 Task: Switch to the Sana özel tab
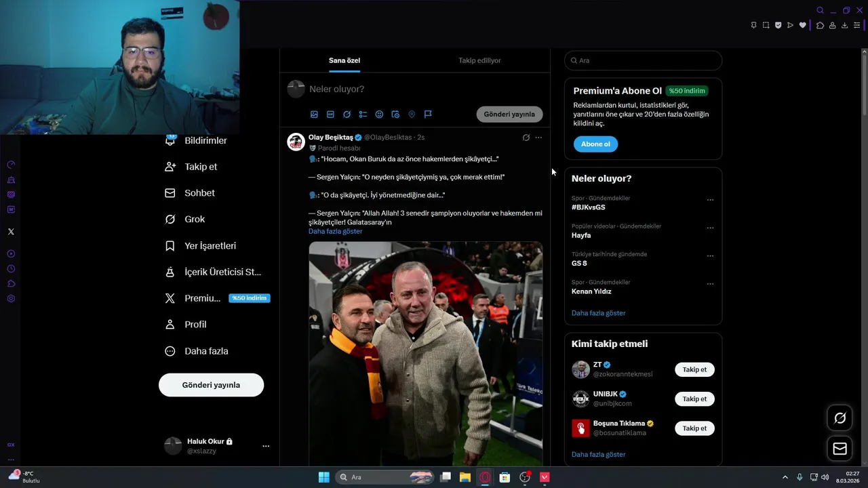(344, 60)
